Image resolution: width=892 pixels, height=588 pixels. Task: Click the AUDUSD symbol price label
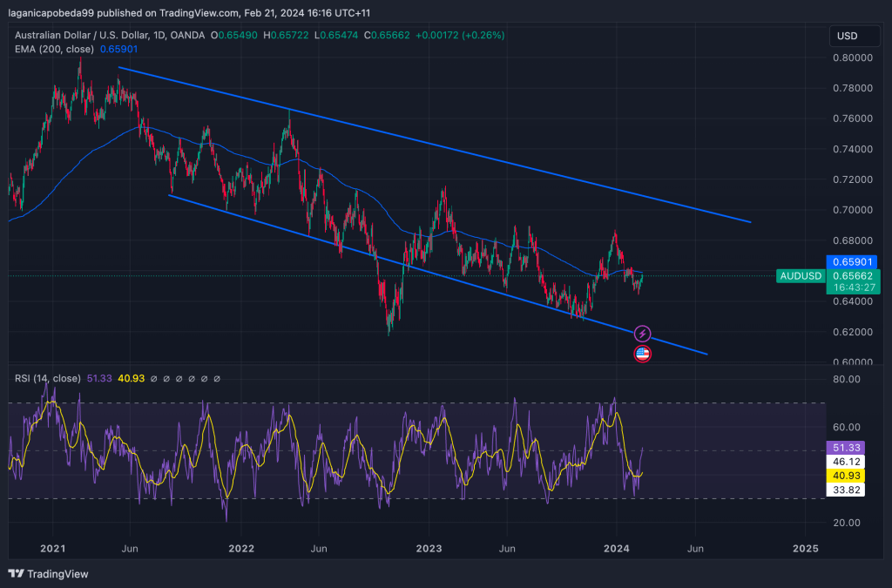tap(800, 276)
